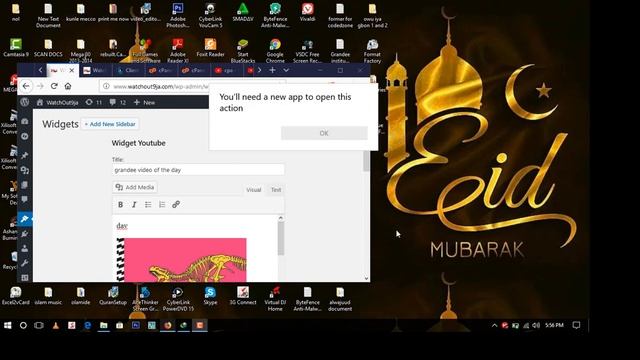Click Cortana search circle on taskbar

[23, 325]
